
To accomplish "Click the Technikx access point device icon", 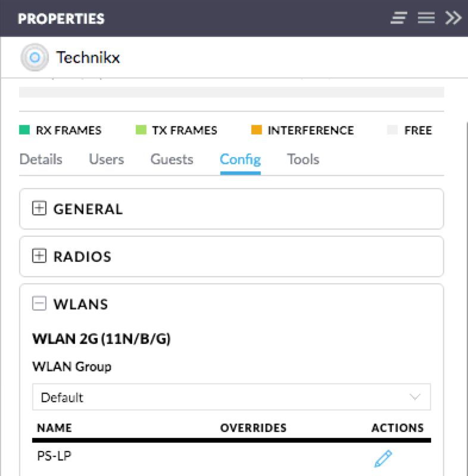I will 34,58.
